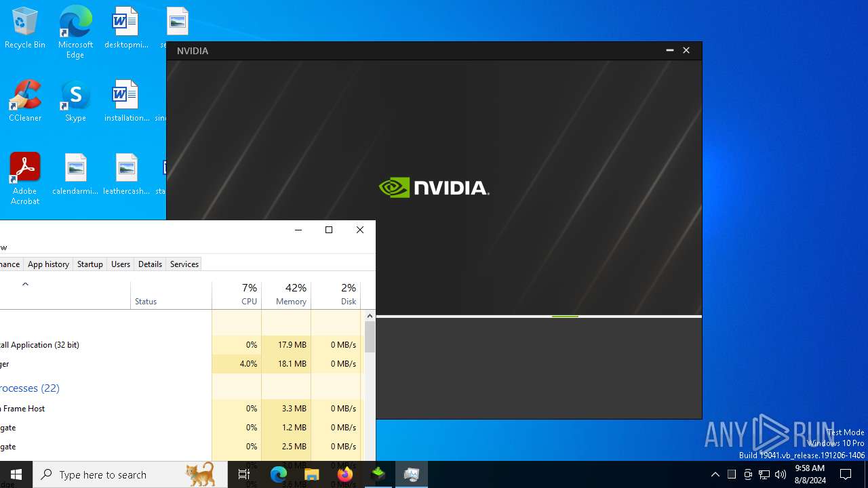Open clock showing 9:58 AM
Image resolution: width=868 pixels, height=488 pixels.
809,474
